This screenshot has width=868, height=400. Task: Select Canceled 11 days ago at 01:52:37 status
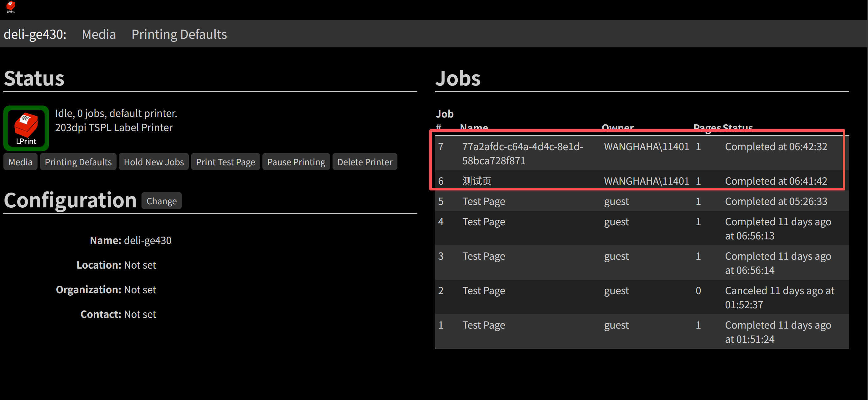click(779, 298)
